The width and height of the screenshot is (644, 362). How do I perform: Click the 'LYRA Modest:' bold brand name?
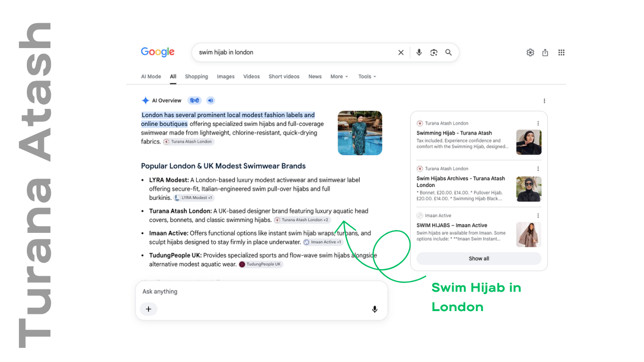pos(169,180)
